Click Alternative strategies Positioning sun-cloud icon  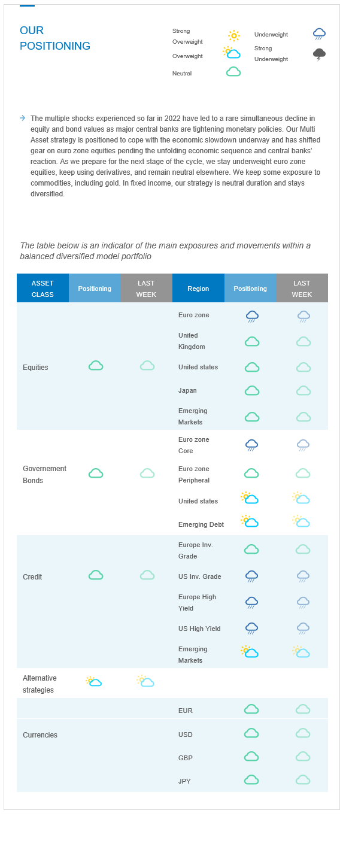coord(93,681)
